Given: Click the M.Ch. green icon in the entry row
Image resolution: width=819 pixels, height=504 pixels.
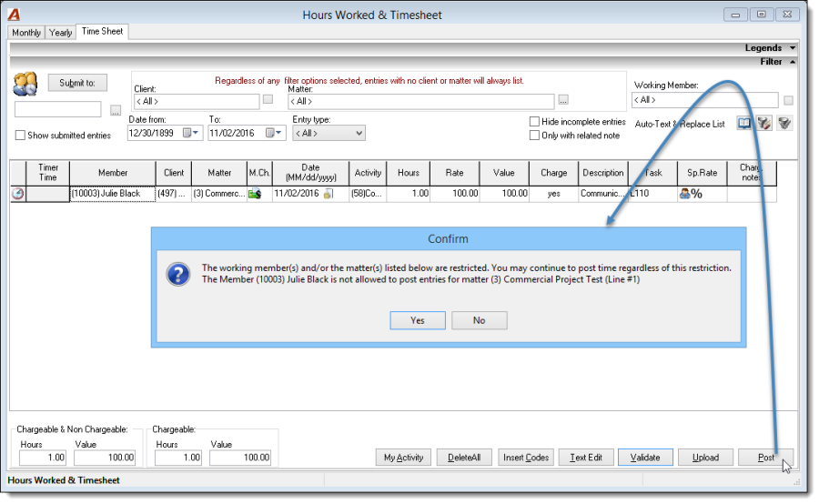Looking at the screenshot, I should click(255, 194).
